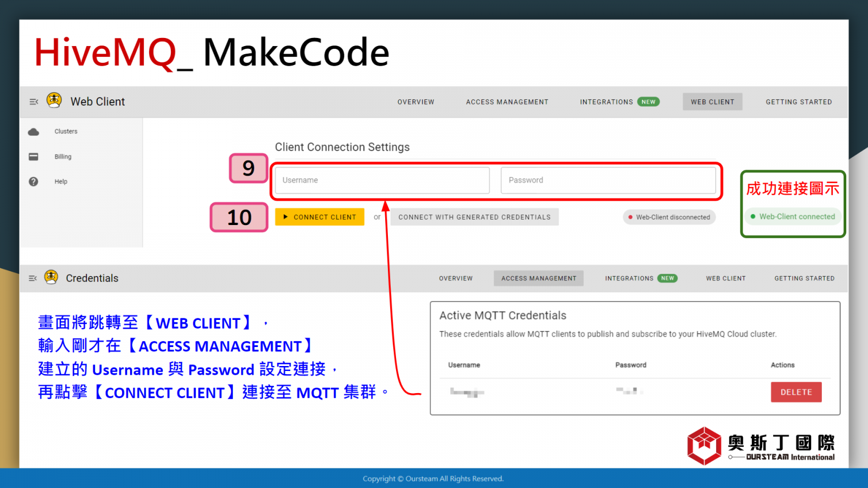Click the Web-Client disconnected status chip
This screenshot has height=488, width=868.
click(669, 217)
